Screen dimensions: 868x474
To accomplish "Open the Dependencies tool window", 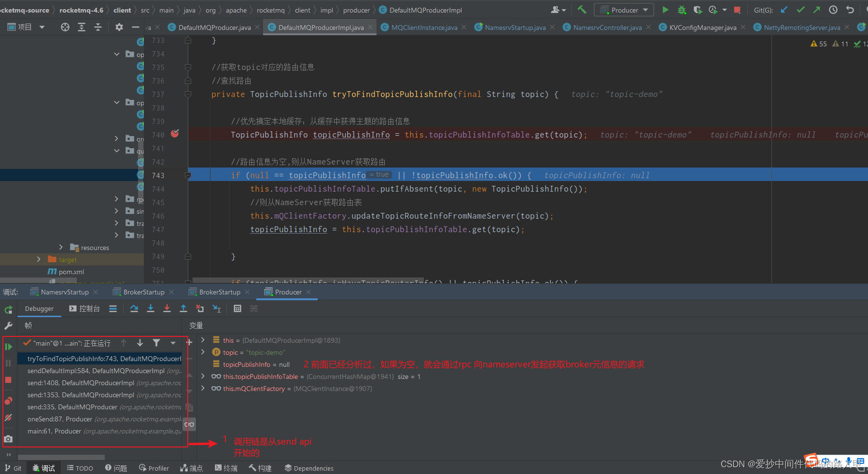I will pos(309,468).
